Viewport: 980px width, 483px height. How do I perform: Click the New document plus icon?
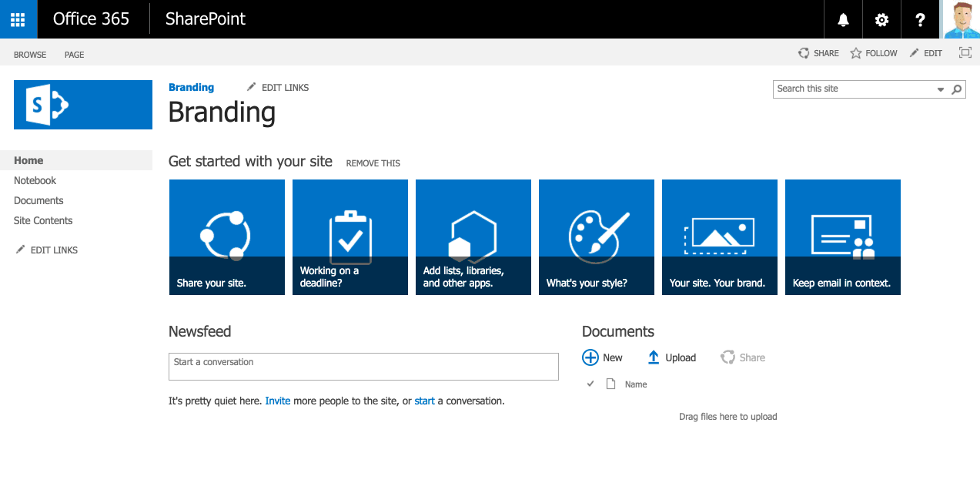(x=590, y=357)
